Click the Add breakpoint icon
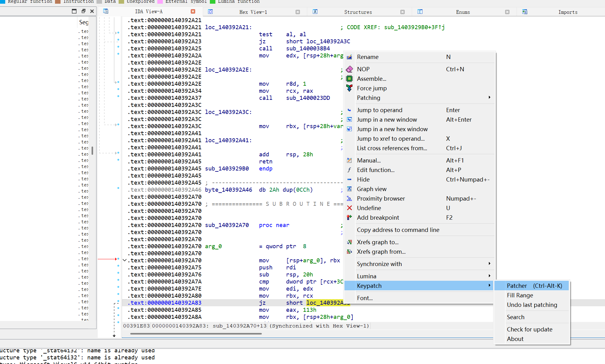 (x=349, y=218)
